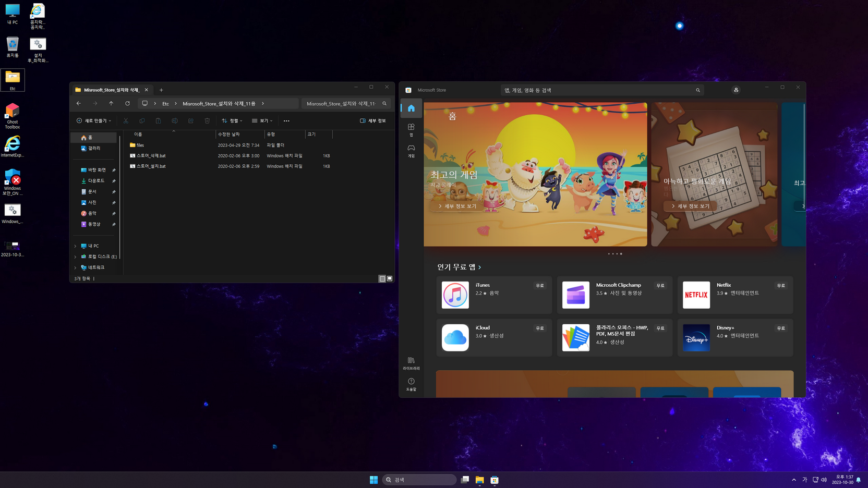Click Microsoft Store icon on taskbar
868x488 pixels.
pos(495,480)
